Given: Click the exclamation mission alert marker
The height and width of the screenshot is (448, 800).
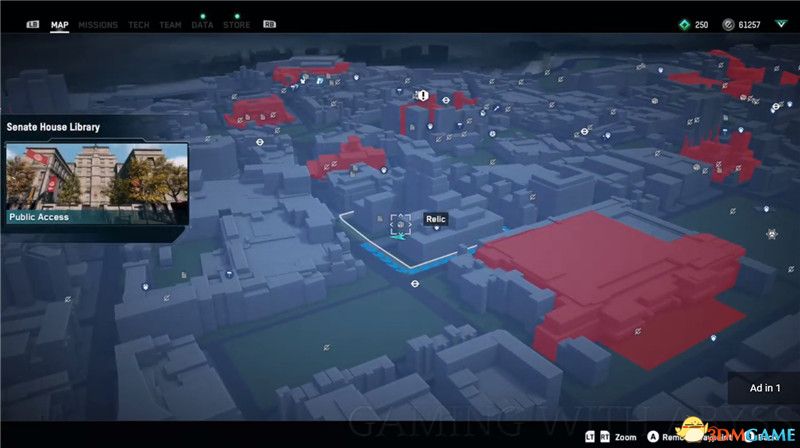Looking at the screenshot, I should click(423, 95).
